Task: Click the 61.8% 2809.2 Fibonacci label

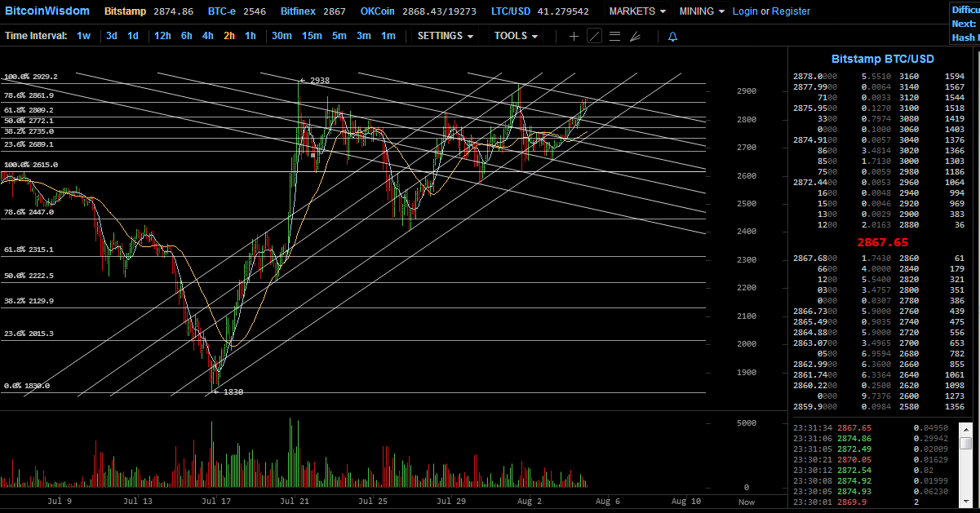Action: tap(29, 109)
